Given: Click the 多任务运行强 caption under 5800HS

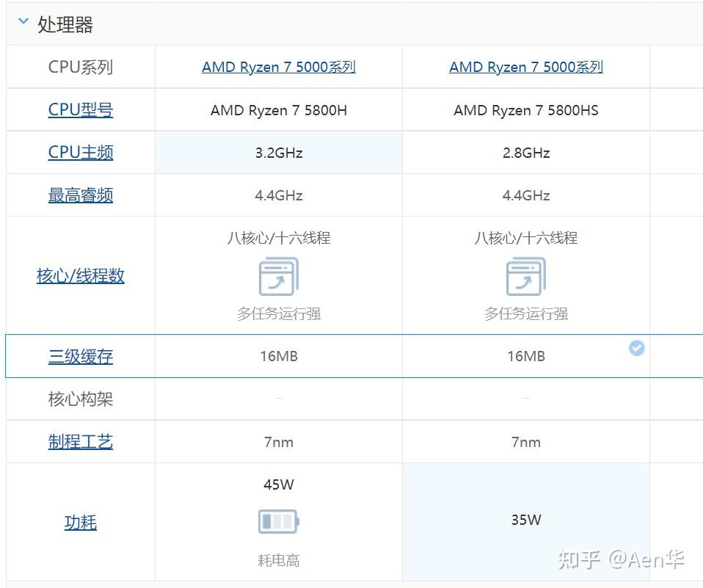Looking at the screenshot, I should [x=526, y=313].
